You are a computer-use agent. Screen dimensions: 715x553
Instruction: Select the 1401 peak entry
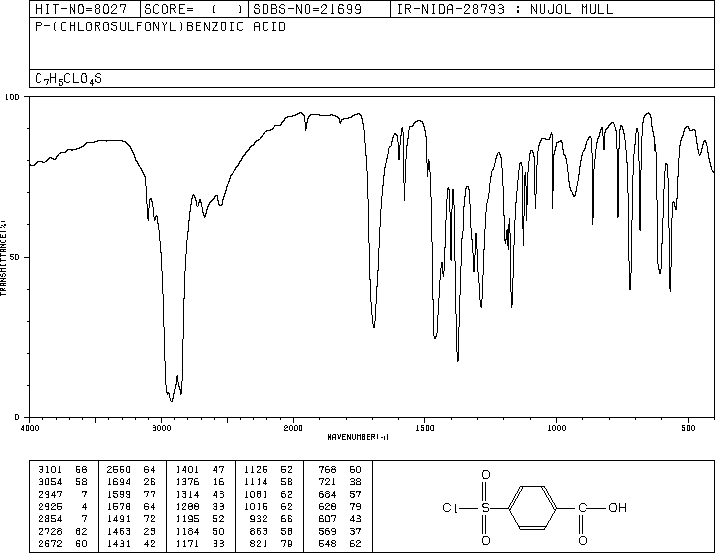click(200, 470)
